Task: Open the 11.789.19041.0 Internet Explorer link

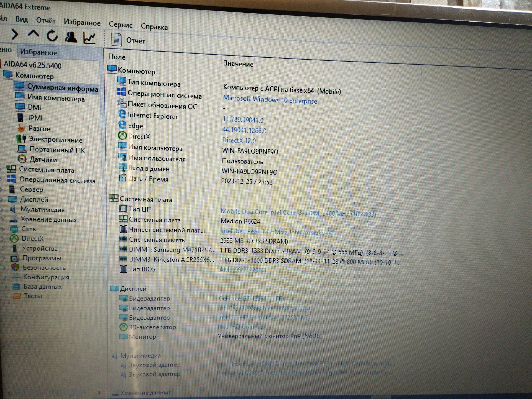Action: [x=243, y=119]
